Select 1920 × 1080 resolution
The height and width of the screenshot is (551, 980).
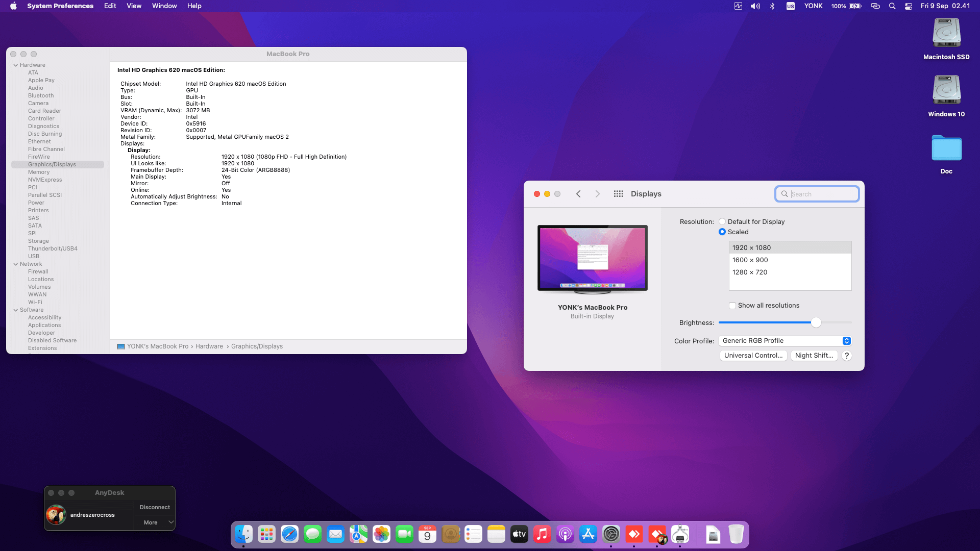(790, 248)
